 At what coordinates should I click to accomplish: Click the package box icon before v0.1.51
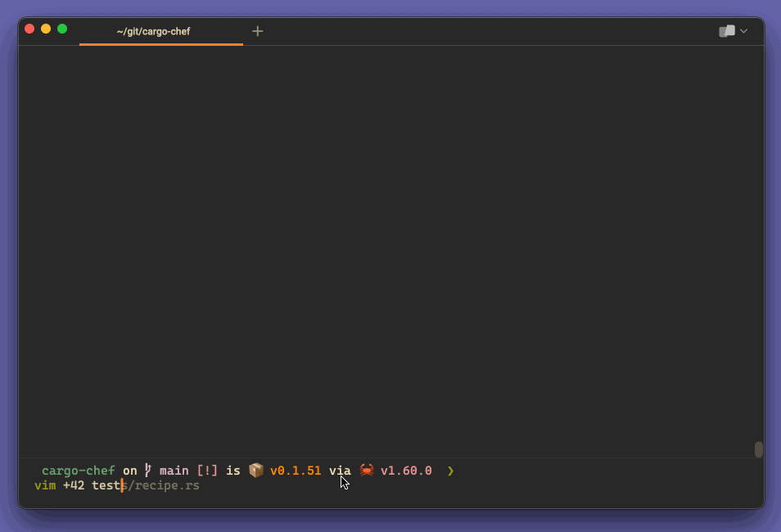click(255, 470)
